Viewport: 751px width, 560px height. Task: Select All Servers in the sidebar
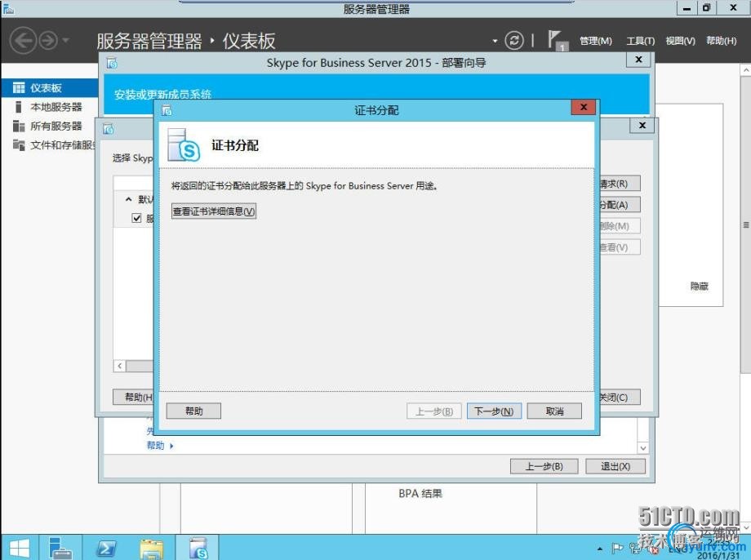[x=50, y=126]
